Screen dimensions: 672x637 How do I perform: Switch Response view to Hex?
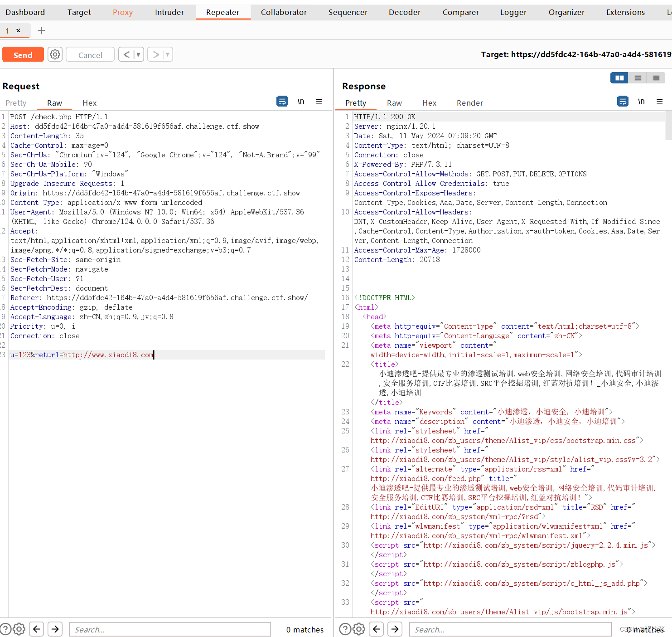pos(429,103)
